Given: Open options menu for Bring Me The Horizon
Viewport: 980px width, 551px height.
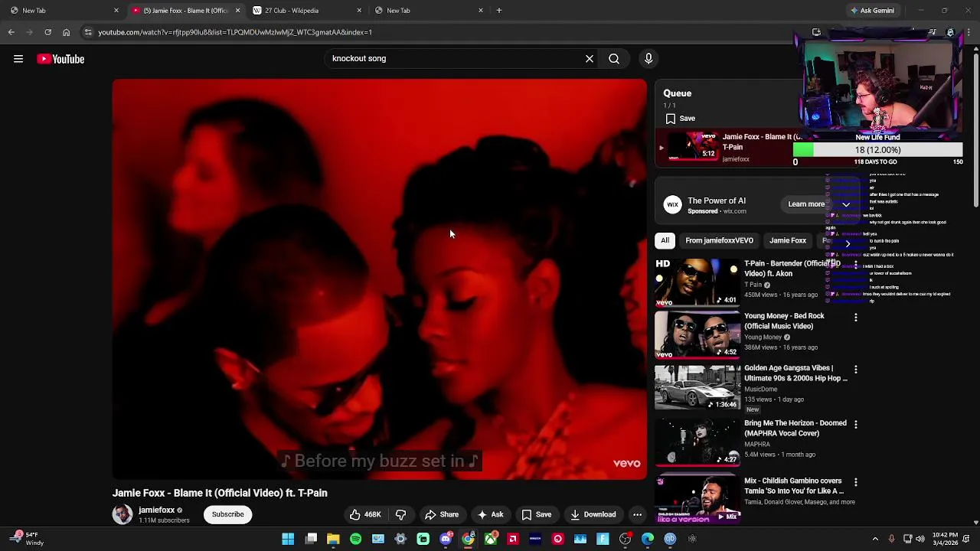Looking at the screenshot, I should point(856,424).
